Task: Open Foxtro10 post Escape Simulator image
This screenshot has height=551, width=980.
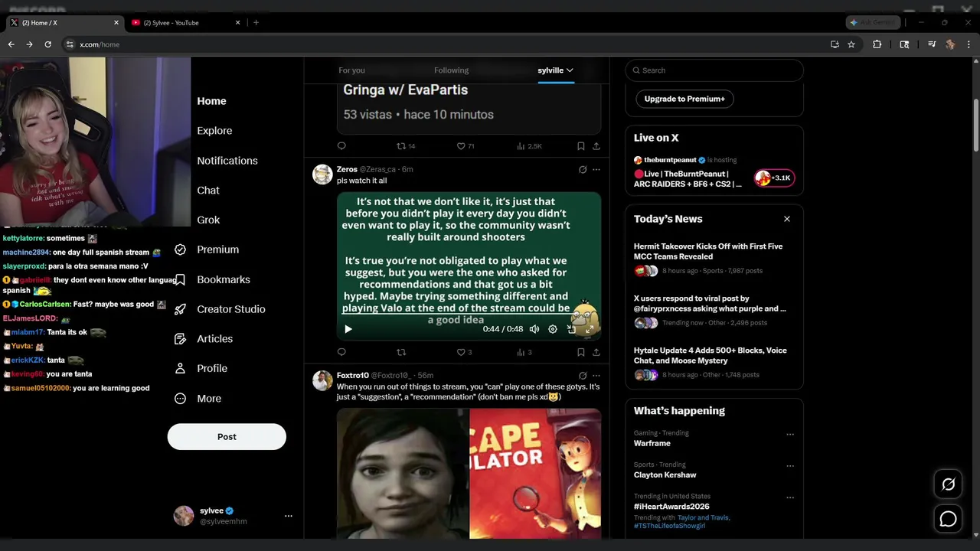Action: point(535,474)
